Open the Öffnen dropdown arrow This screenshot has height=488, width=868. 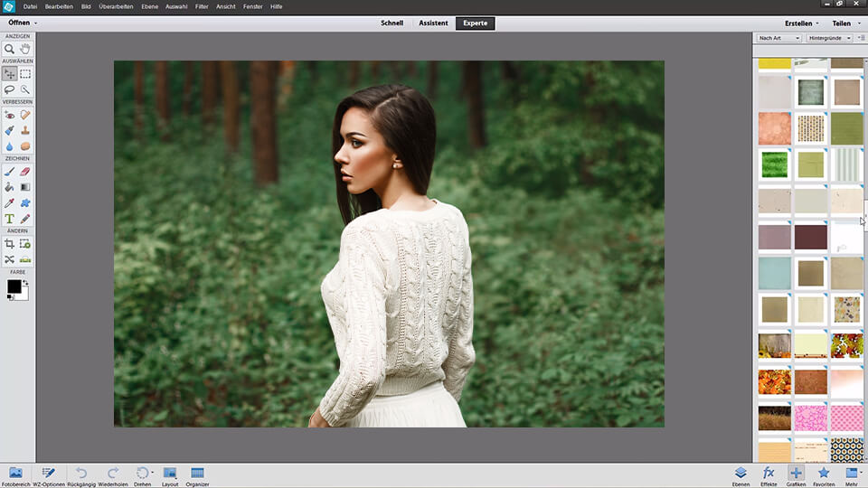pyautogui.click(x=36, y=23)
